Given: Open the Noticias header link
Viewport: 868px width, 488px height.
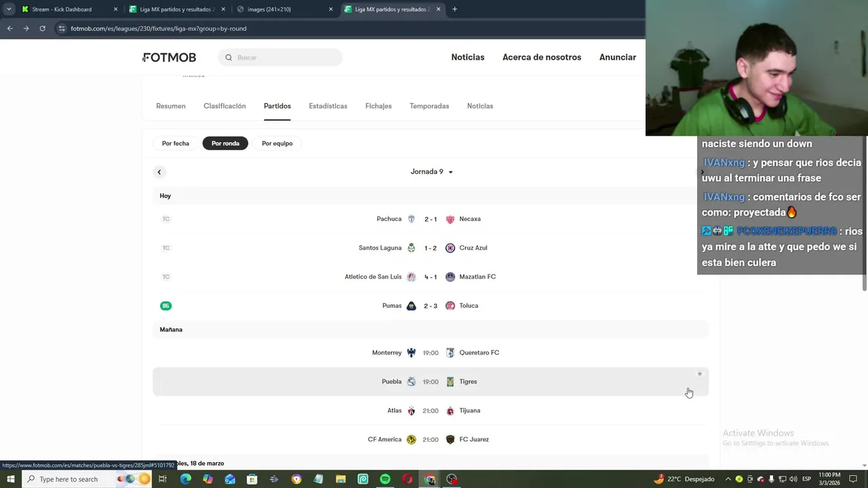Looking at the screenshot, I should (468, 57).
